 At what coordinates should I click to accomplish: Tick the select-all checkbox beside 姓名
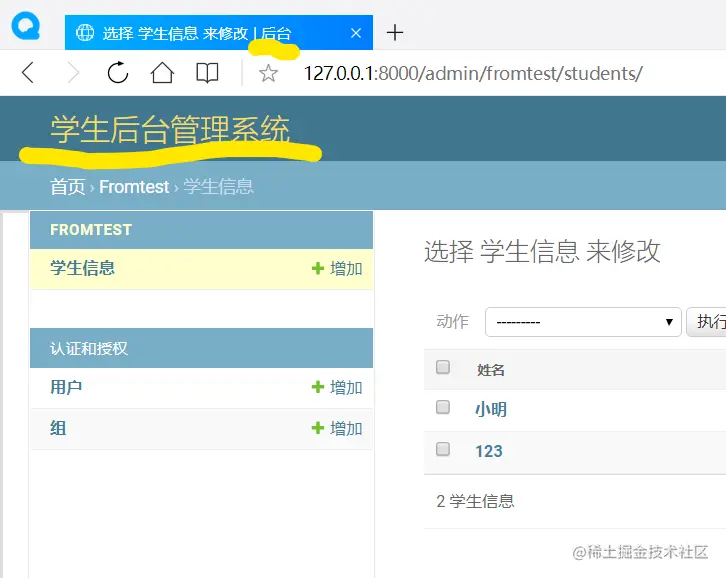click(443, 367)
